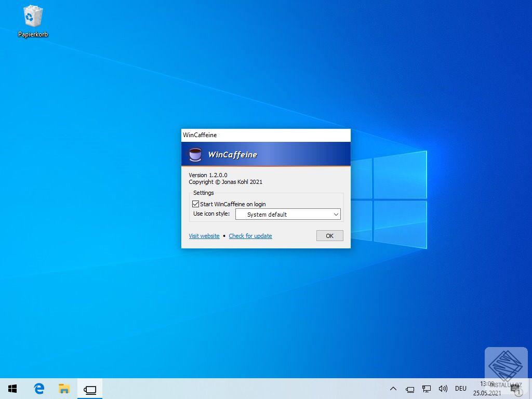
Task: Open the network tray icon
Action: click(426, 389)
